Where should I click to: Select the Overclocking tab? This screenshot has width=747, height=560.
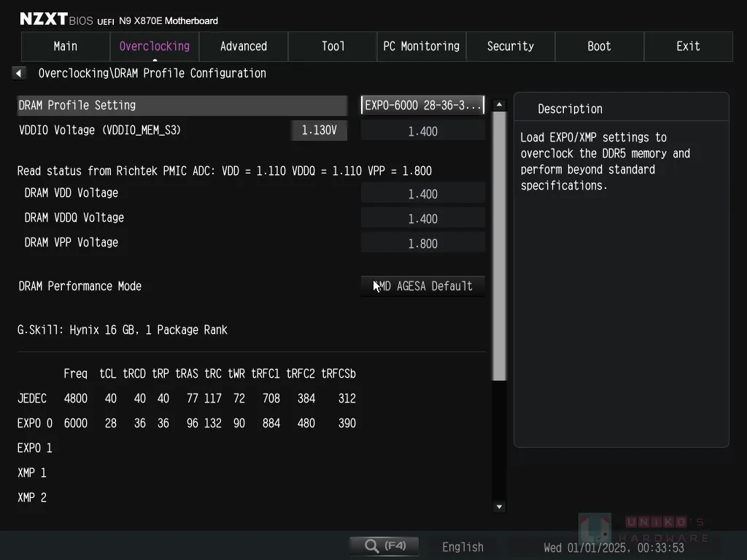155,46
